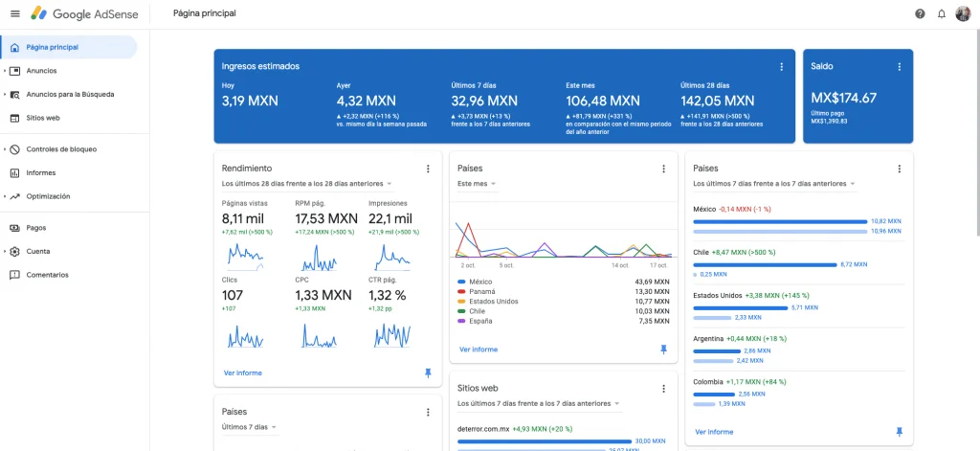Expand Anuncios para la Búsqueda section
Screen dimensions: 980x451
click(5, 95)
